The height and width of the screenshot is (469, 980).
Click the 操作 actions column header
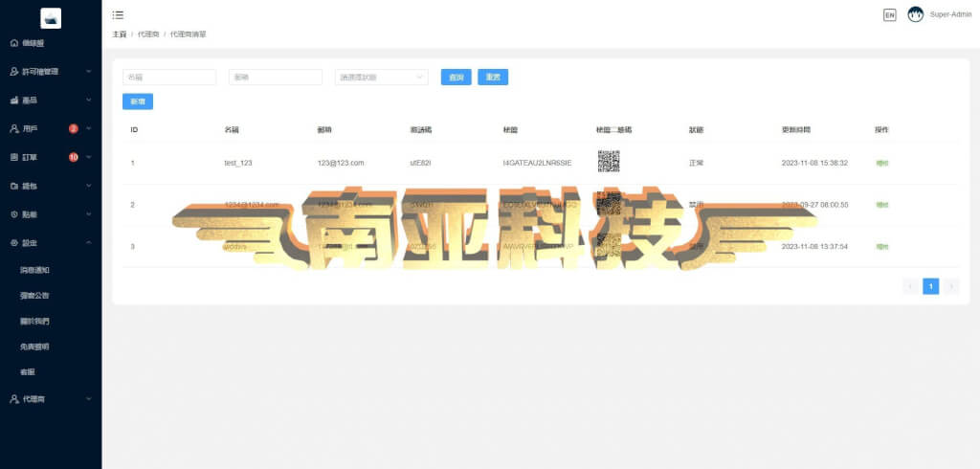(x=881, y=130)
